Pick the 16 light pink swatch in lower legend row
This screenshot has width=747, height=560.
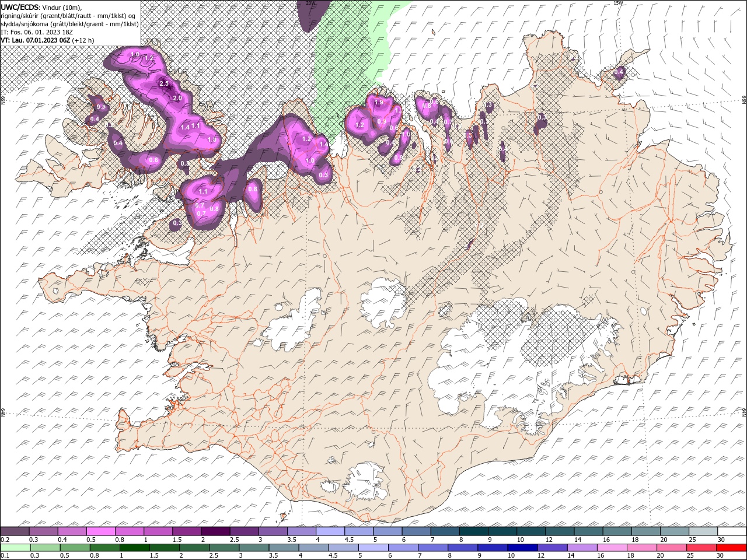pyautogui.click(x=612, y=548)
